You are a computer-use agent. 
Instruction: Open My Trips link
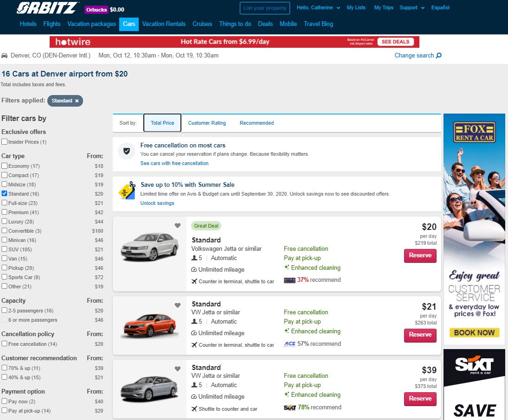(384, 8)
